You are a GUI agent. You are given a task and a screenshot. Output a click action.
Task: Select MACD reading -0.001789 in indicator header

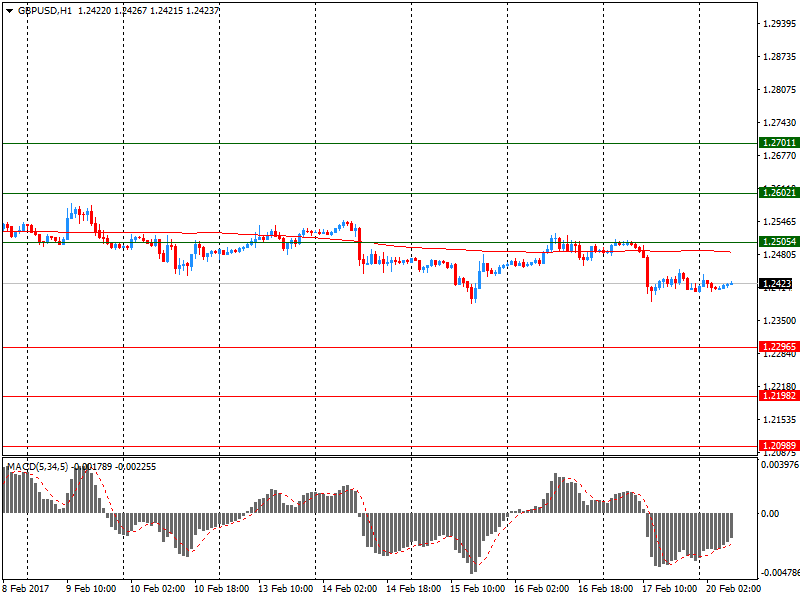[x=91, y=467]
